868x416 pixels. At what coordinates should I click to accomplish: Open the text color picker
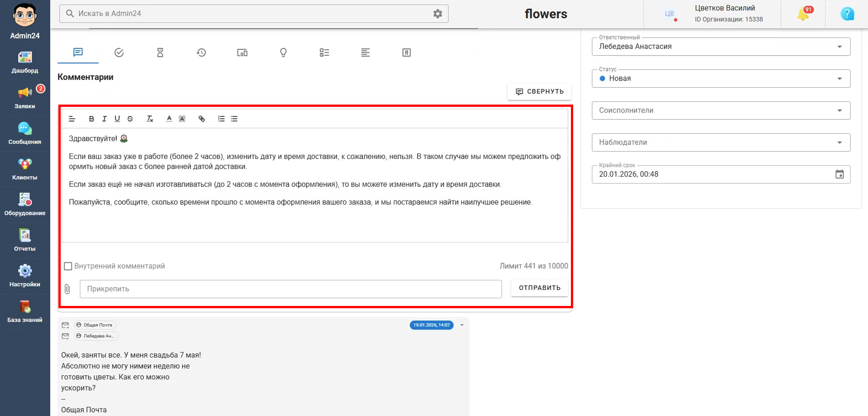click(169, 119)
